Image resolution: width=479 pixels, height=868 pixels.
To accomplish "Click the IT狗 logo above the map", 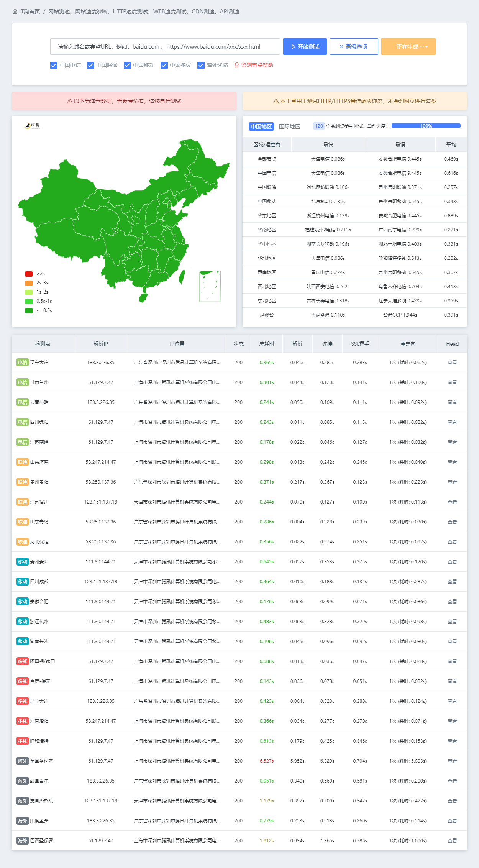I will coord(32,126).
